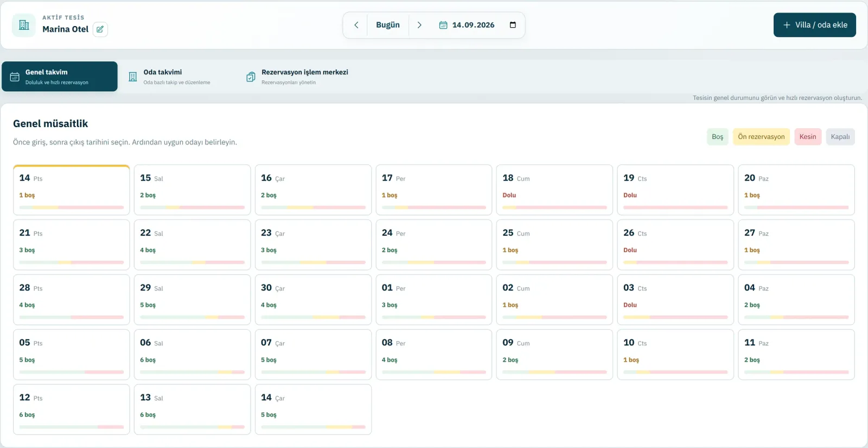868x448 pixels.
Task: Select the 19 Cts Dolu card
Action: [675, 190]
